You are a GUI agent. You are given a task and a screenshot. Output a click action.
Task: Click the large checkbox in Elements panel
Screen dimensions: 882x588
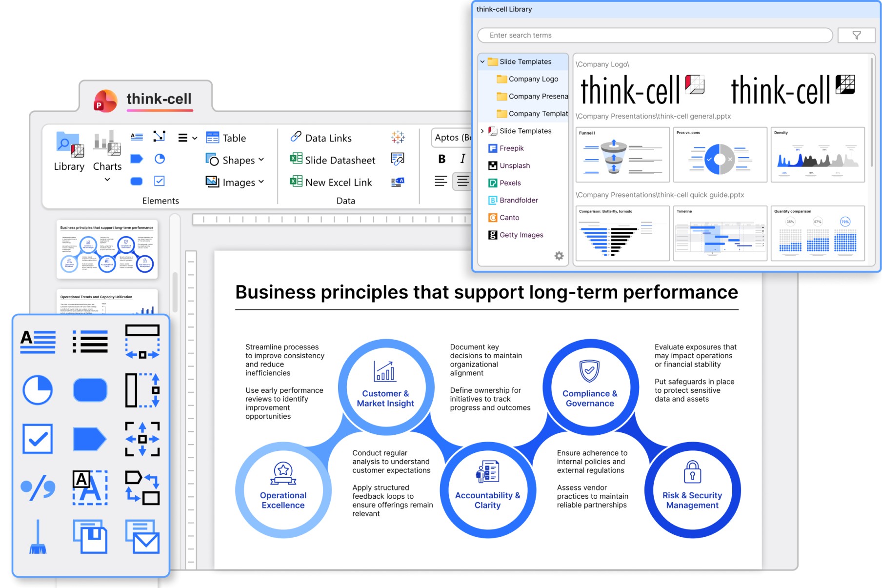click(38, 439)
